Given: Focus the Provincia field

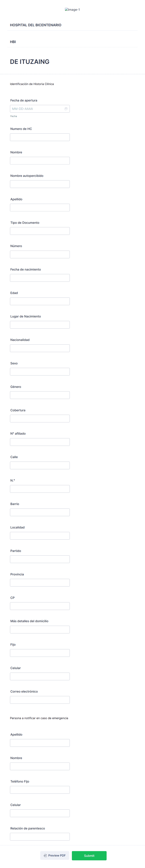Looking at the screenshot, I should pos(40,583).
